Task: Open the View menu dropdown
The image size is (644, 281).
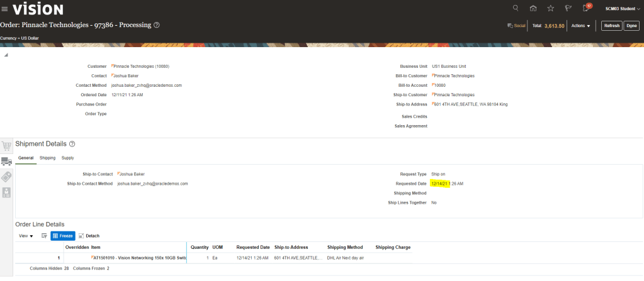Action: 26,236
